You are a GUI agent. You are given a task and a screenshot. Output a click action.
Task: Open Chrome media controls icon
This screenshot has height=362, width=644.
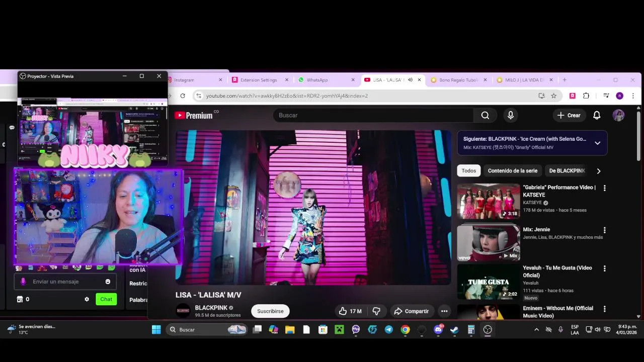[x=606, y=96]
